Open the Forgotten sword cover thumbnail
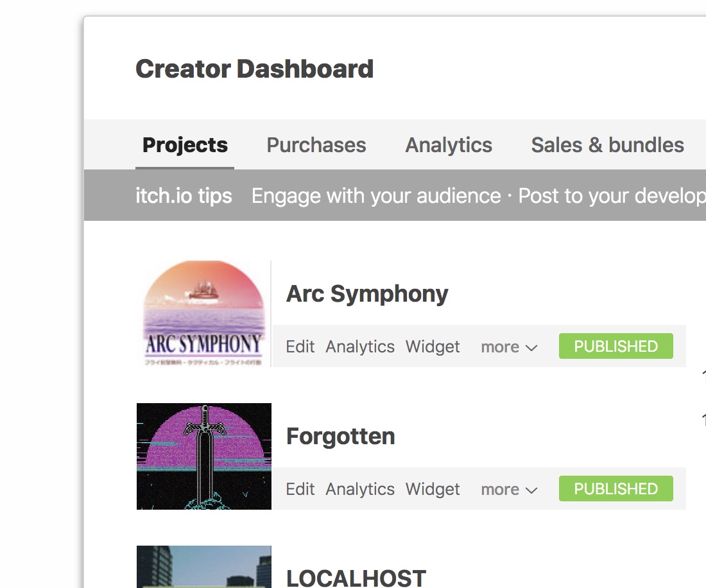The image size is (706, 588). coord(203,456)
